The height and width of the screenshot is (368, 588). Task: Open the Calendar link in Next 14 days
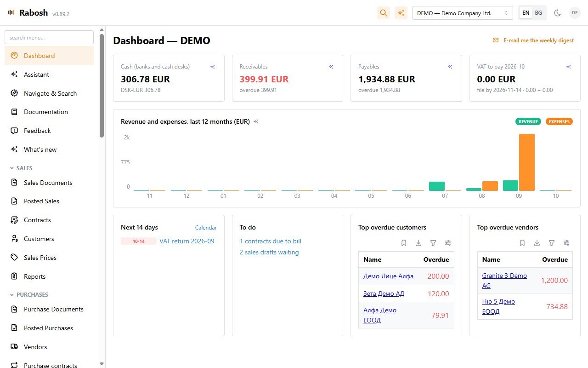tap(206, 228)
